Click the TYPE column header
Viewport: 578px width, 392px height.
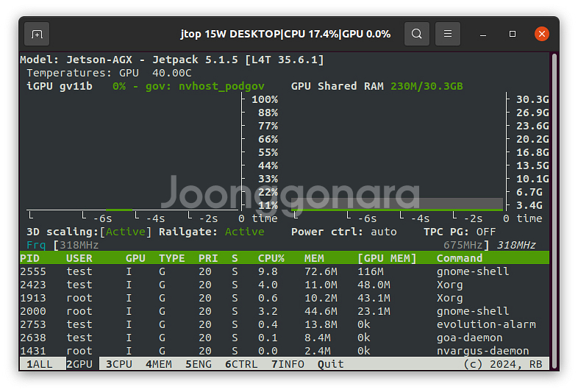[172, 258]
